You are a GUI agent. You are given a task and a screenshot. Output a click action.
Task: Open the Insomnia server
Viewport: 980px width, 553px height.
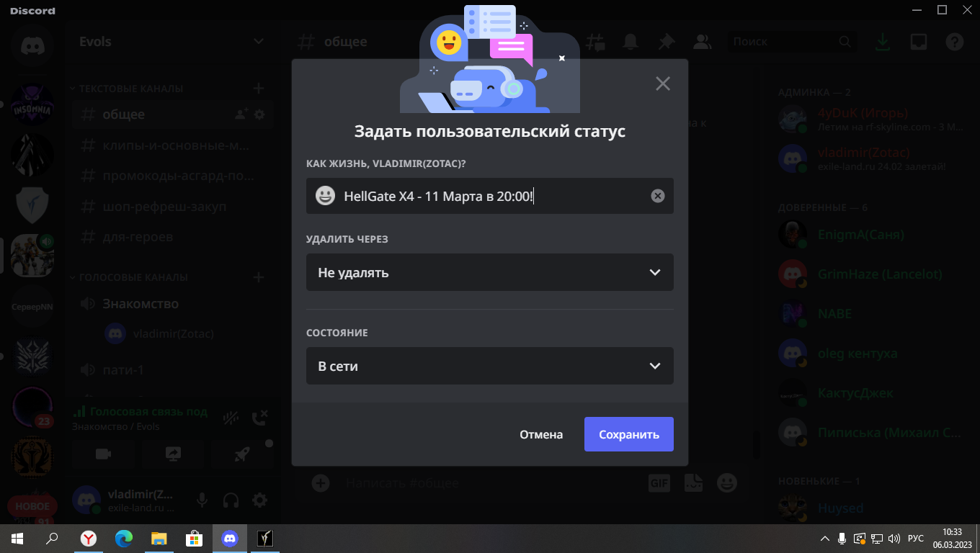(32, 105)
